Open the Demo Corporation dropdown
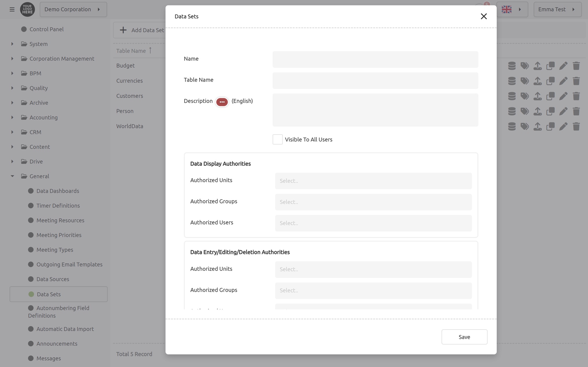Screen dimensions: 588x367 pos(73,9)
